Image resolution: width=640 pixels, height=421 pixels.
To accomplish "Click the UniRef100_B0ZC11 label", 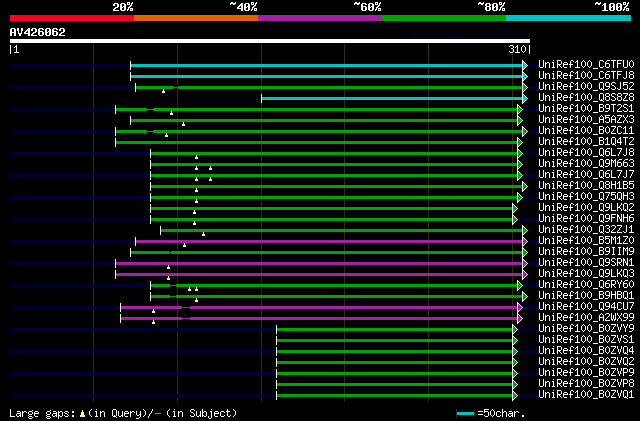I will point(586,131).
